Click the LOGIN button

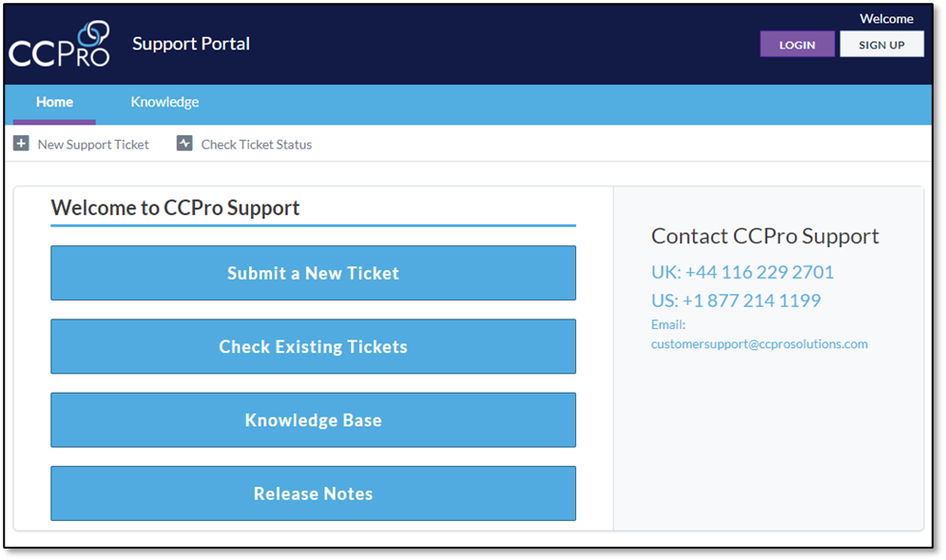point(797,44)
